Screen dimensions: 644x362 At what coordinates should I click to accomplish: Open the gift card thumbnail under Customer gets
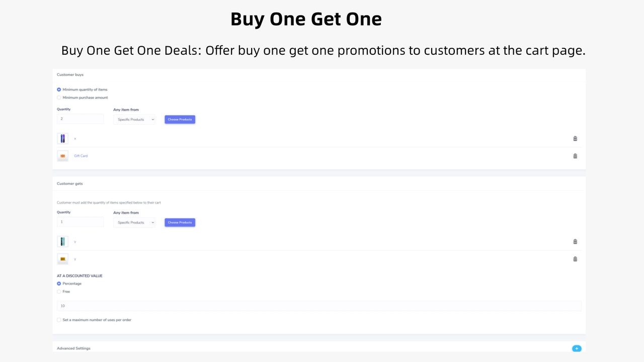62,259
